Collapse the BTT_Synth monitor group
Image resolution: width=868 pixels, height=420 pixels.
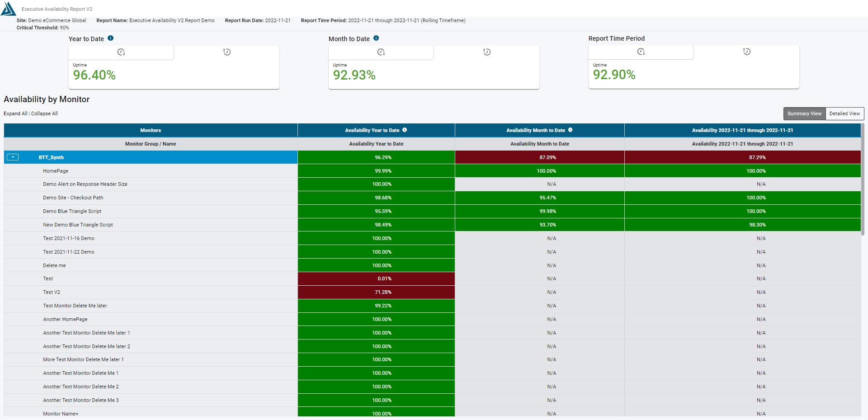coord(13,157)
